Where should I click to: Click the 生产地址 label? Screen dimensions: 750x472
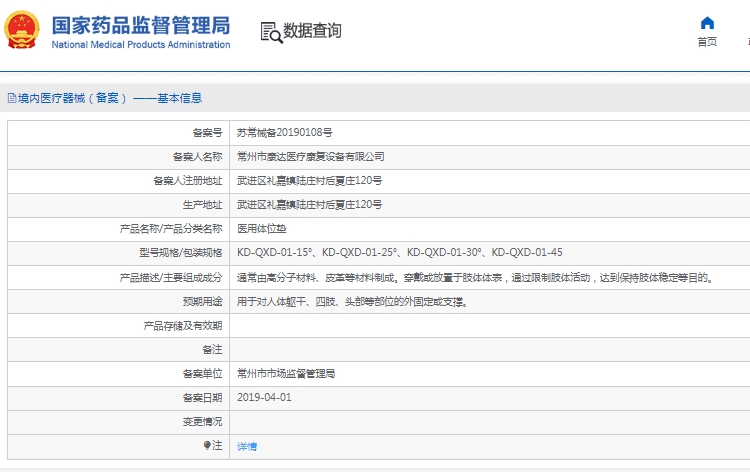203,205
